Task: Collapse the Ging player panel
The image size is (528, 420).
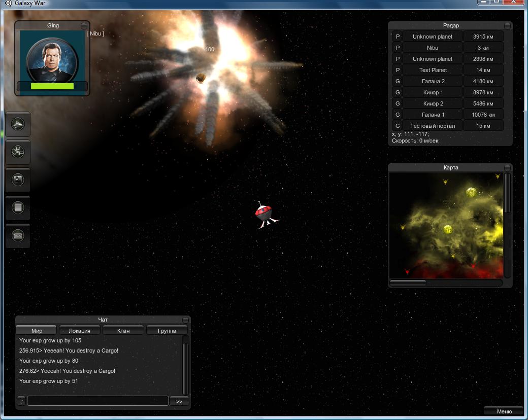Action: (x=84, y=26)
